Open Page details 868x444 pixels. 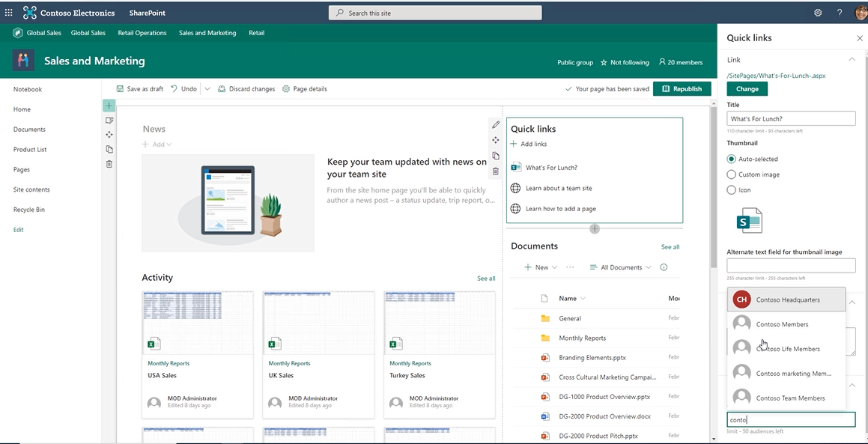click(305, 88)
